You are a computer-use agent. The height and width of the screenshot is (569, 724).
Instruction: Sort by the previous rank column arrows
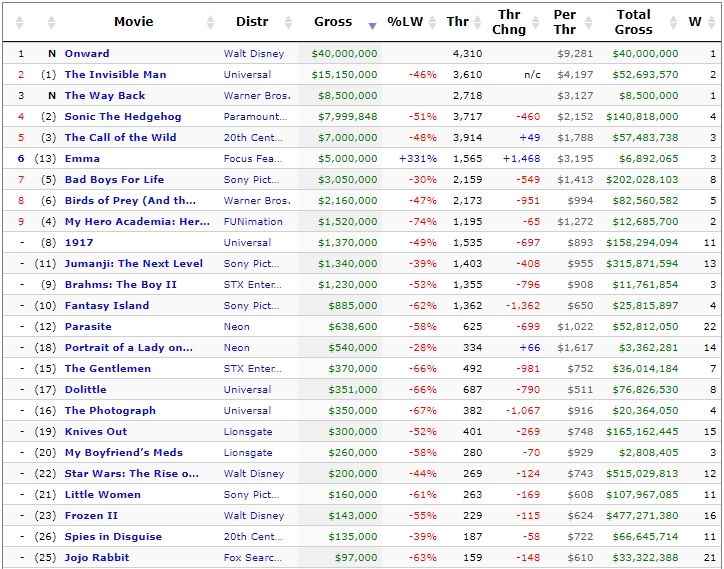point(52,22)
